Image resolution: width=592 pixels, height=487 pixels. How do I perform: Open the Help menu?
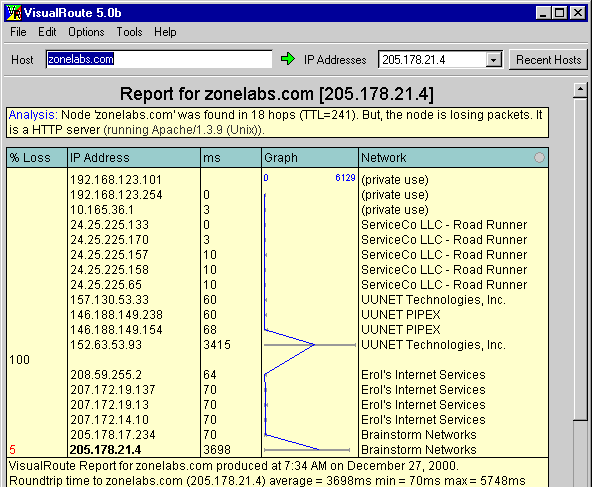pyautogui.click(x=165, y=32)
